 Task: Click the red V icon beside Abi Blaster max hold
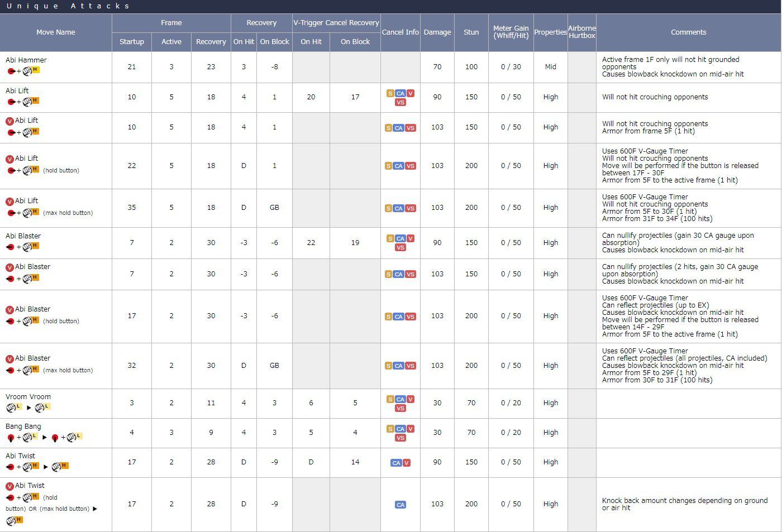(9, 359)
